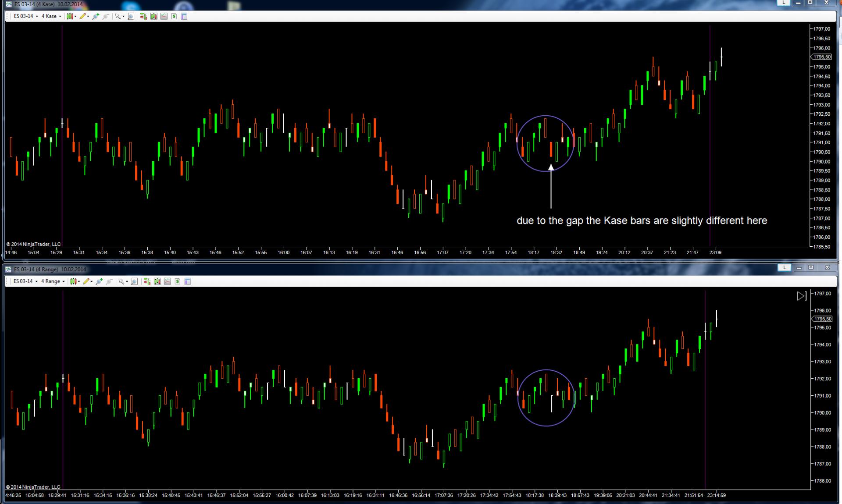
Task: Click zoom frame magnifier in Range chart toolbar
Action: (x=134, y=281)
